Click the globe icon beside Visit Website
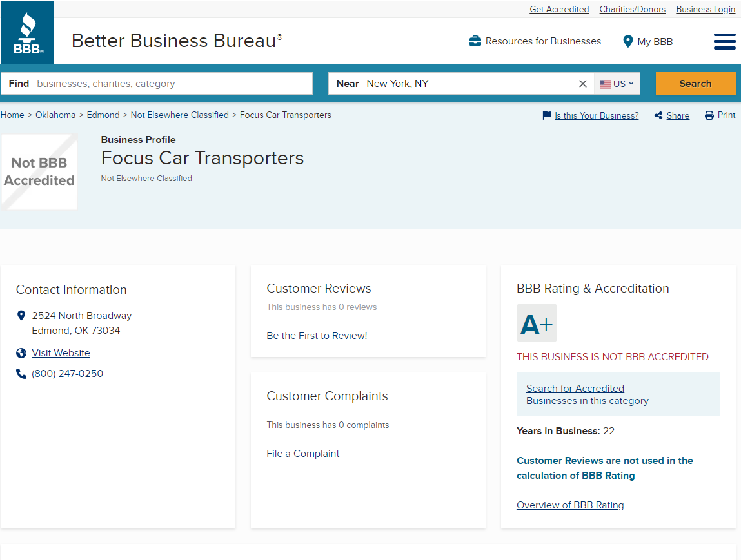This screenshot has width=741, height=560. pos(21,353)
